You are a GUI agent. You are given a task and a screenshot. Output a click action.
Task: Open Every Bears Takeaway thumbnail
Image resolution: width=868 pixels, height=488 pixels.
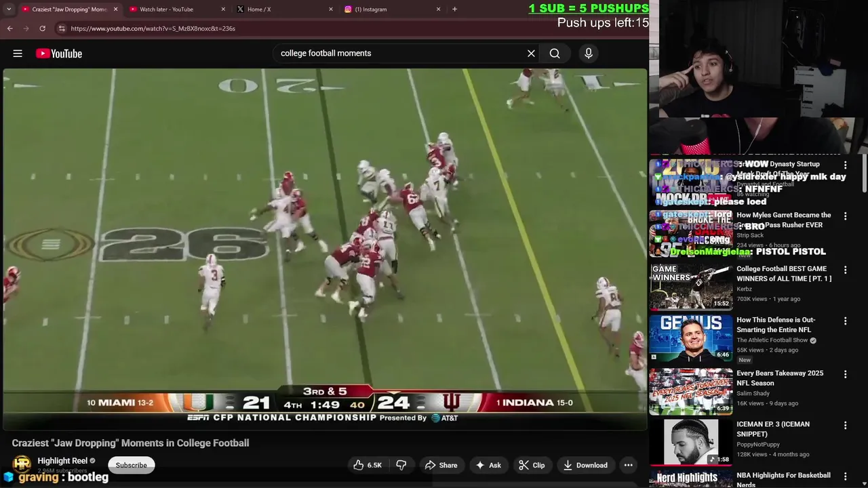pos(691,391)
